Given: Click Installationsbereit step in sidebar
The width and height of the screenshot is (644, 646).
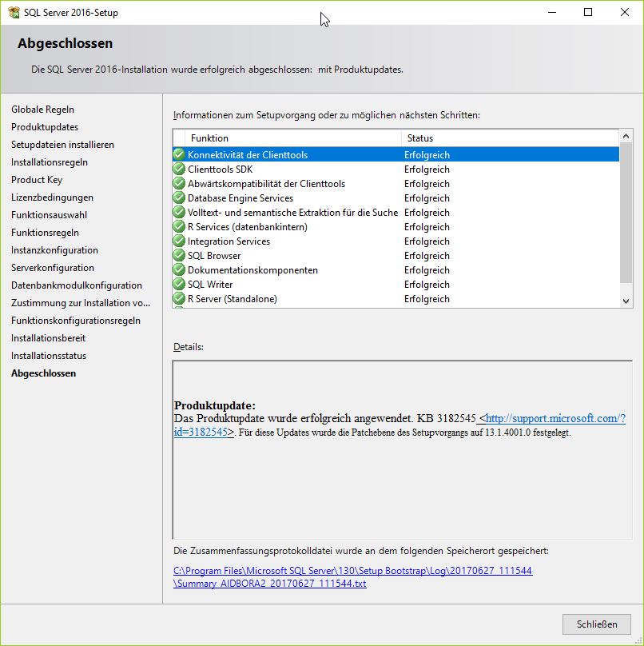Looking at the screenshot, I should pos(48,338).
